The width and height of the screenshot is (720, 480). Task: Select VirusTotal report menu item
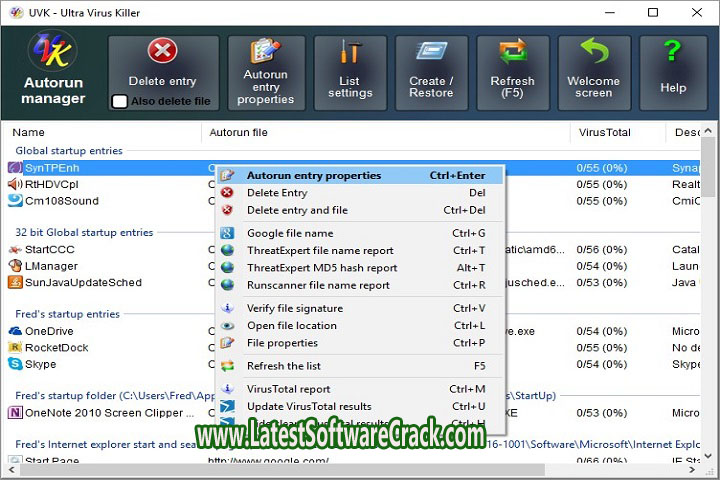[x=360, y=389]
